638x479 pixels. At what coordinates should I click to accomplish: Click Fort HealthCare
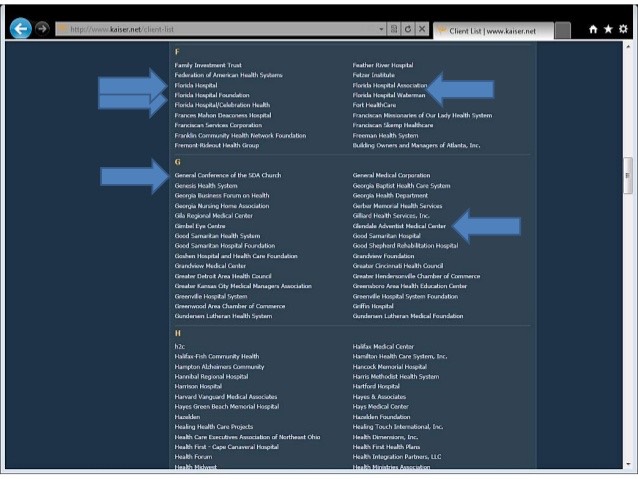click(x=374, y=105)
